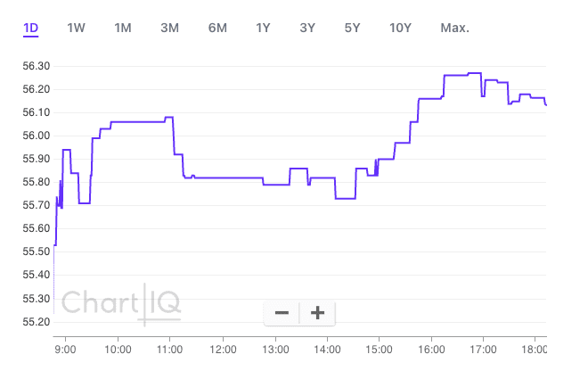Open the 3Y chart range

(307, 28)
